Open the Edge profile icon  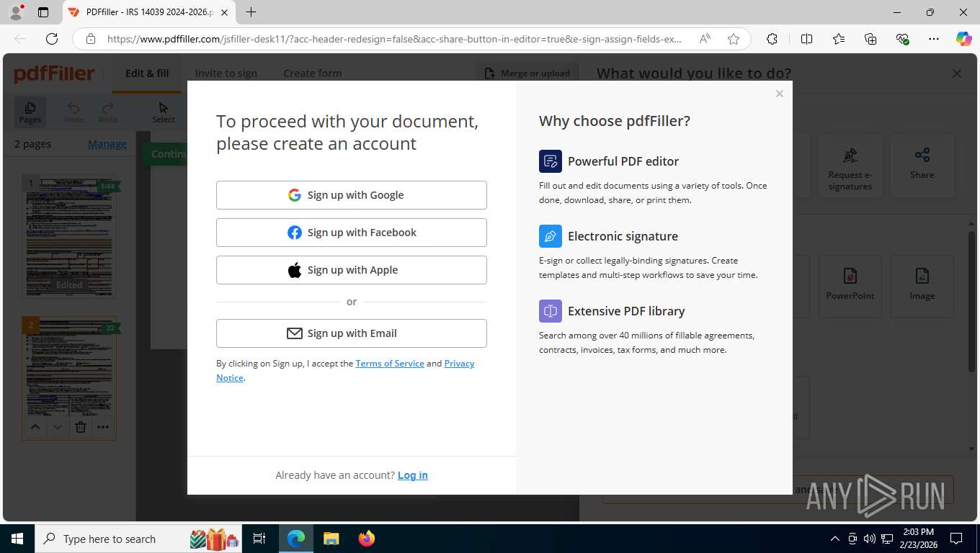tap(16, 12)
